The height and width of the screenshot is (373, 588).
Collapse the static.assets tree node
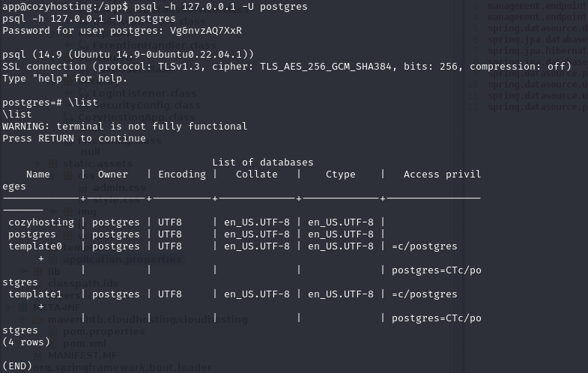click(x=38, y=163)
